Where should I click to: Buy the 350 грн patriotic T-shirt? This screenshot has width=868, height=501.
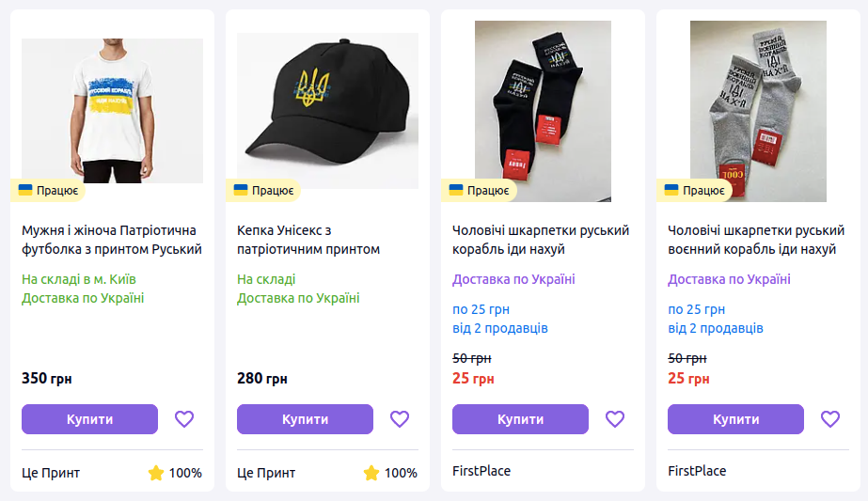pyautogui.click(x=89, y=419)
